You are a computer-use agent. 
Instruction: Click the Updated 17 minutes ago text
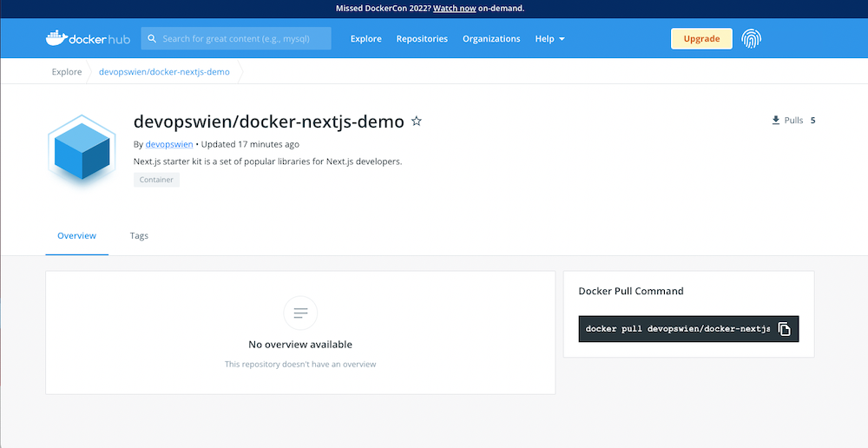[250, 144]
